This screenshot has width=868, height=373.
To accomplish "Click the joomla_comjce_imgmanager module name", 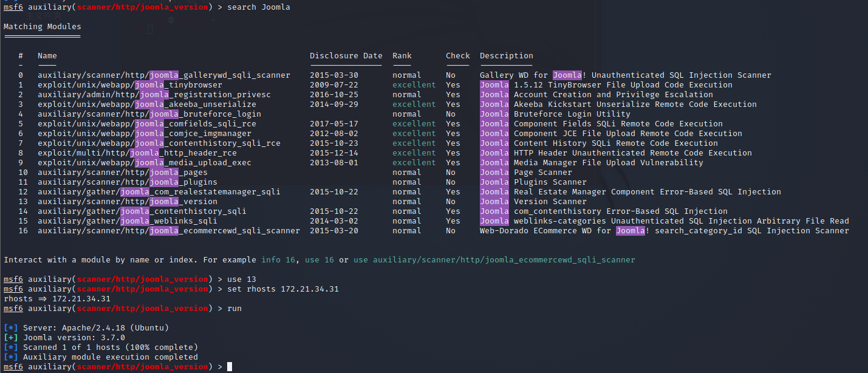I will tap(145, 134).
